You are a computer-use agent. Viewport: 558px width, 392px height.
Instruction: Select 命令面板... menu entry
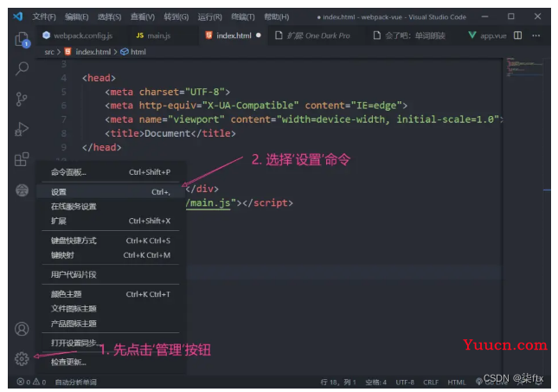111,172
